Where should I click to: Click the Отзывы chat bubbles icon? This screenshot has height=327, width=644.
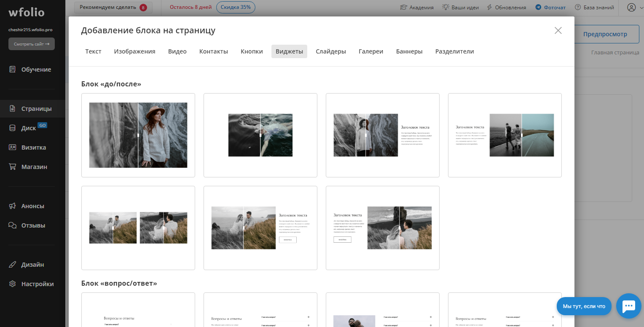tap(13, 225)
